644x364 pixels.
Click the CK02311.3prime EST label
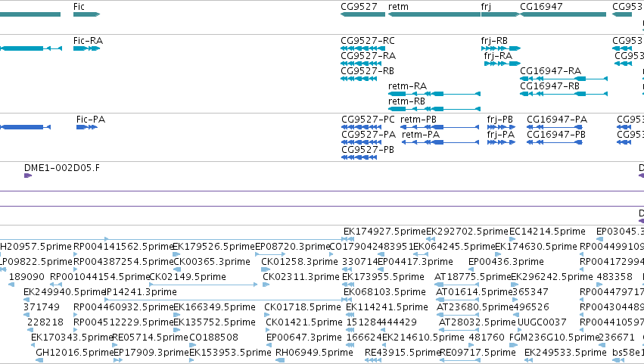point(301,277)
